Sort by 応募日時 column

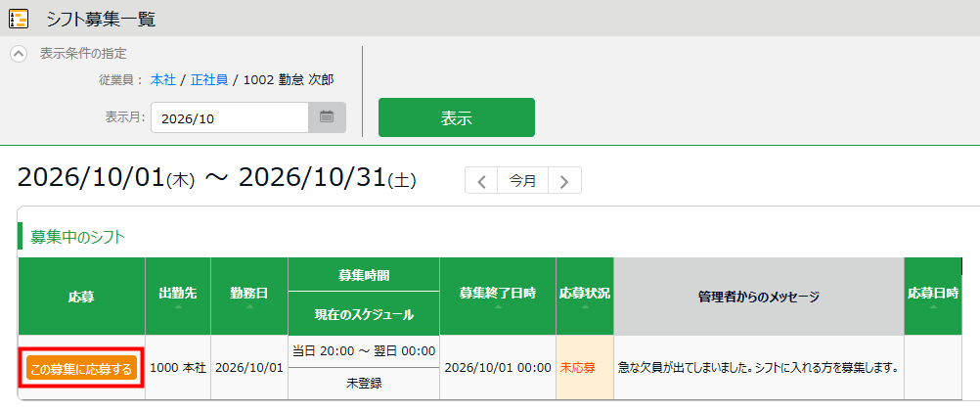click(x=933, y=296)
